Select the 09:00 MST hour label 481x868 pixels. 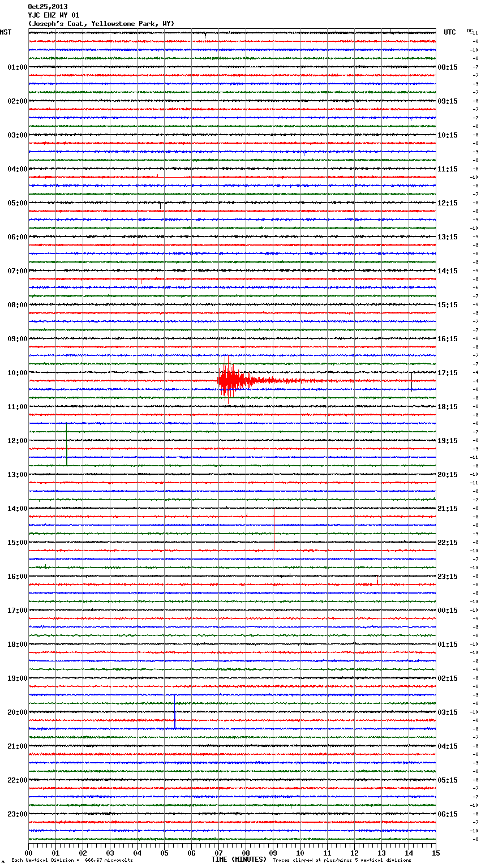pos(18,339)
